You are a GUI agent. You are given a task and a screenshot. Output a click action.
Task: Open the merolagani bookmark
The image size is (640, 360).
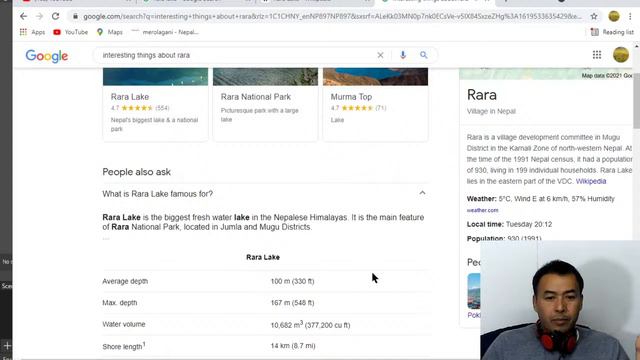(165, 32)
